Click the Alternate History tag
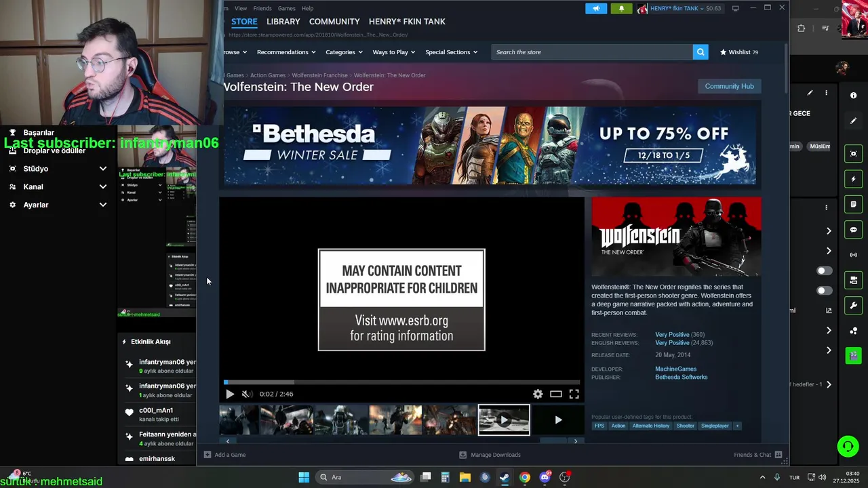 pos(650,426)
